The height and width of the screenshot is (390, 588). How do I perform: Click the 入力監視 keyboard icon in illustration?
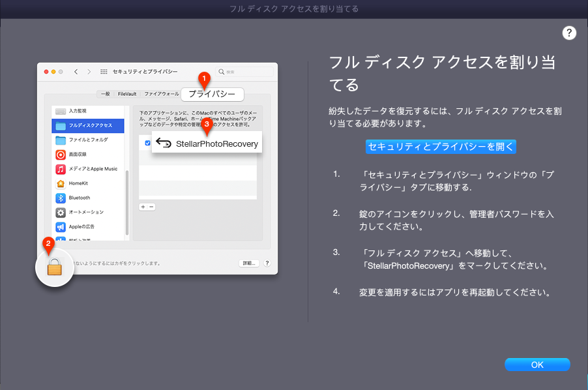61,111
